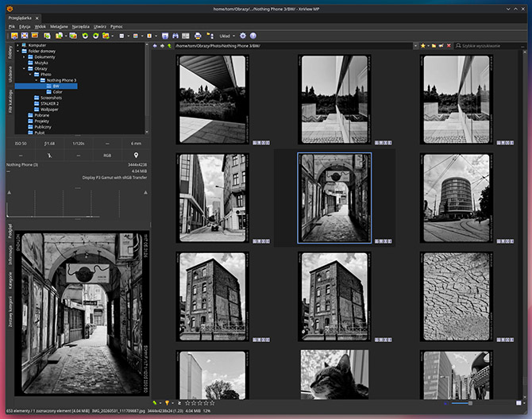Click the compare images toolbar icon
This screenshot has height=419, width=532.
point(186,36)
